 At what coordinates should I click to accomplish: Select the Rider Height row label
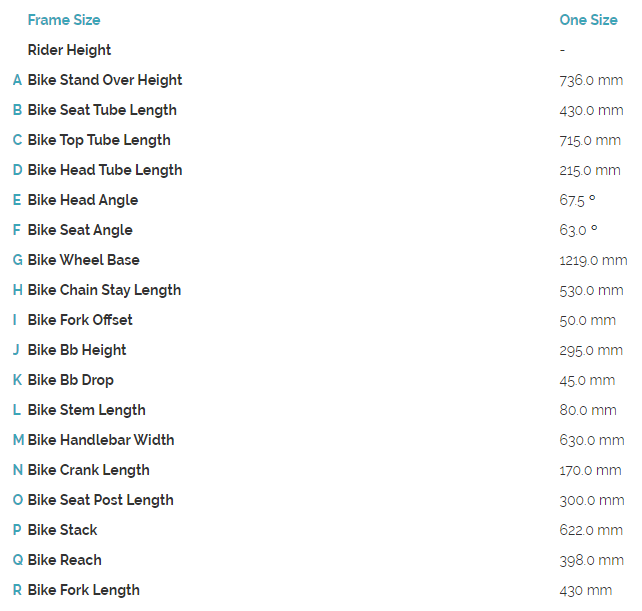click(69, 50)
